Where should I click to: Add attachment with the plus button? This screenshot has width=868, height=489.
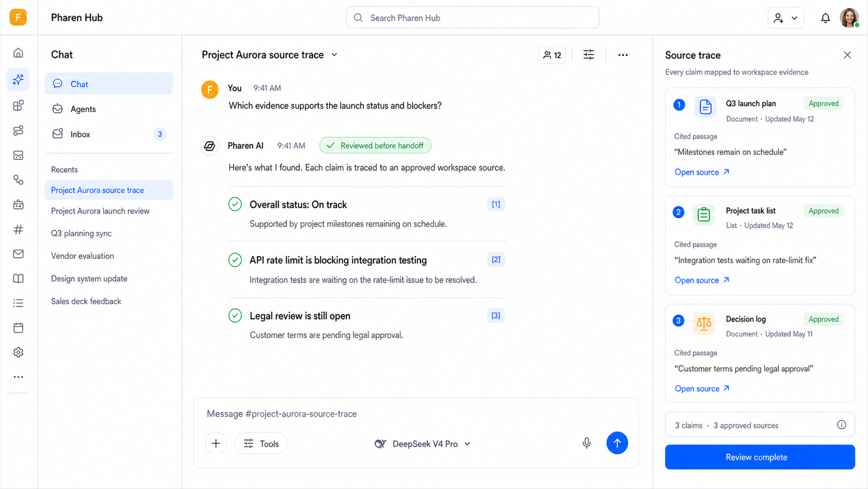[216, 443]
